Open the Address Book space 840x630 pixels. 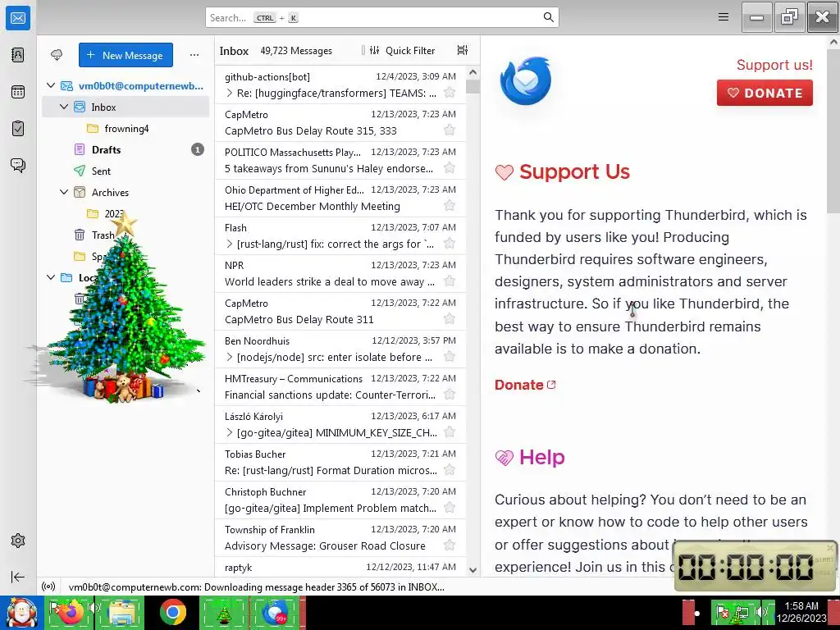(x=18, y=55)
